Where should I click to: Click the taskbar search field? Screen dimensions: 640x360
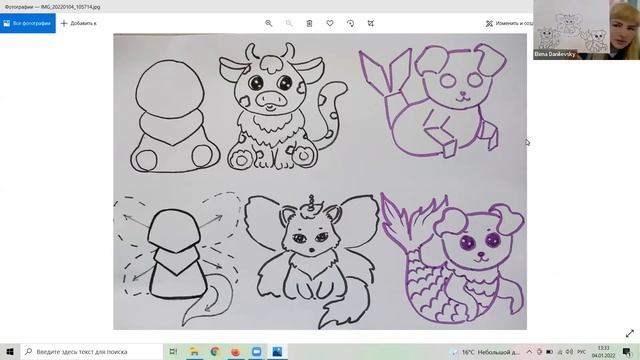[91, 351]
